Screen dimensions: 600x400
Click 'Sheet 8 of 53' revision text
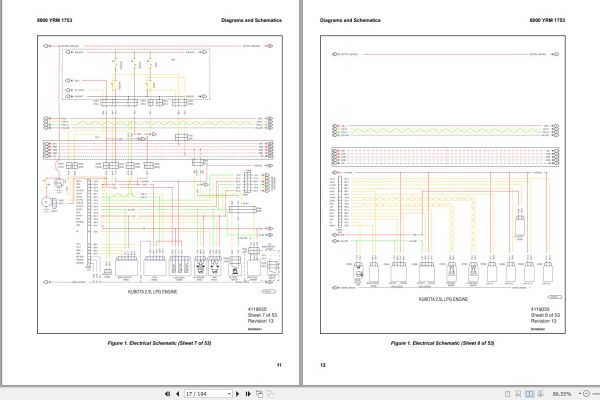[545, 315]
